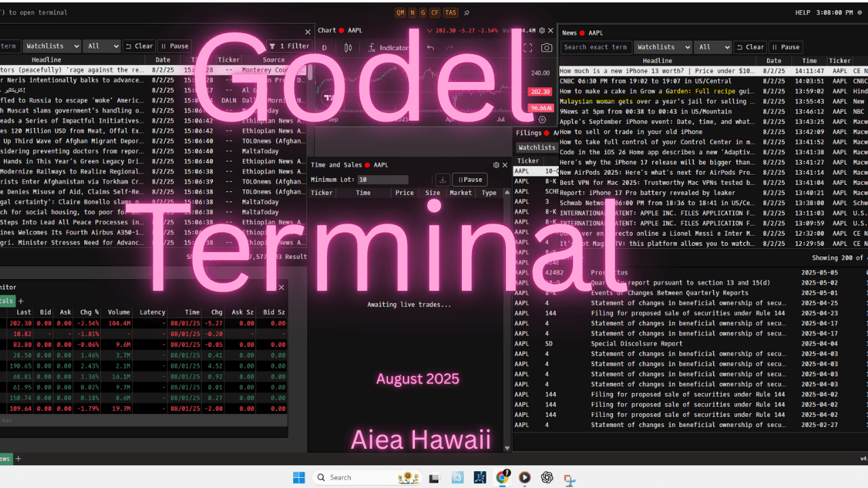Clear the AAPL news results
The width and height of the screenshot is (868, 488).
(750, 47)
